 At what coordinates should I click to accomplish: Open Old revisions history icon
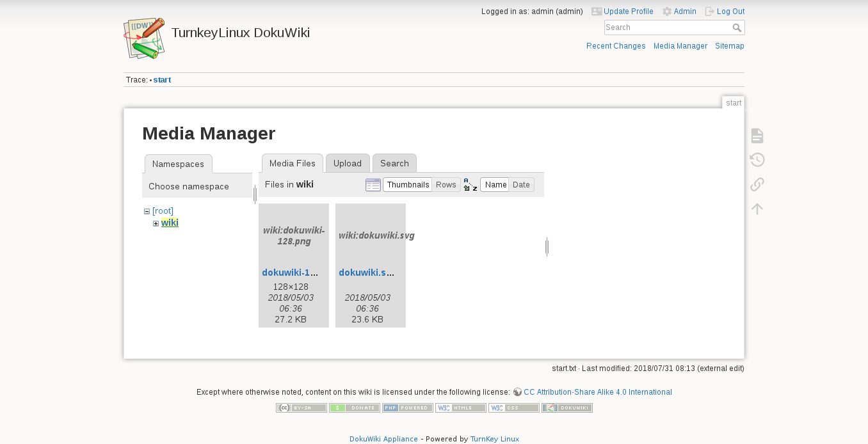(x=757, y=160)
